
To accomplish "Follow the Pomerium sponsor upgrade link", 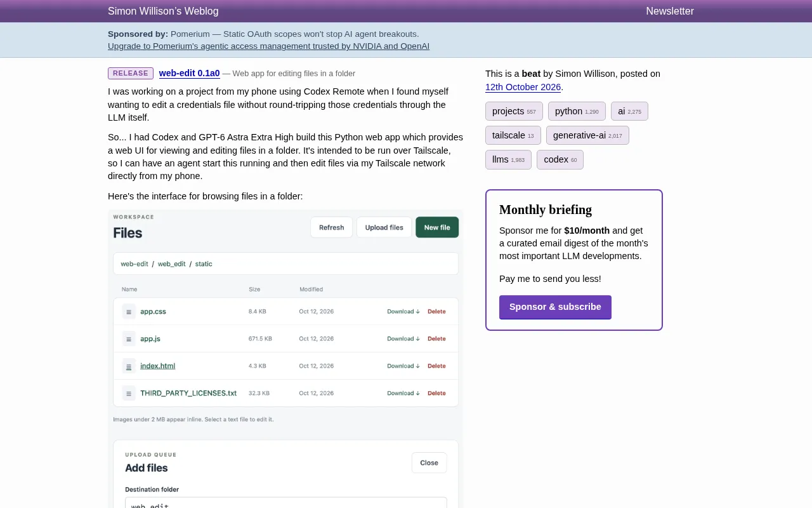I will [x=268, y=46].
